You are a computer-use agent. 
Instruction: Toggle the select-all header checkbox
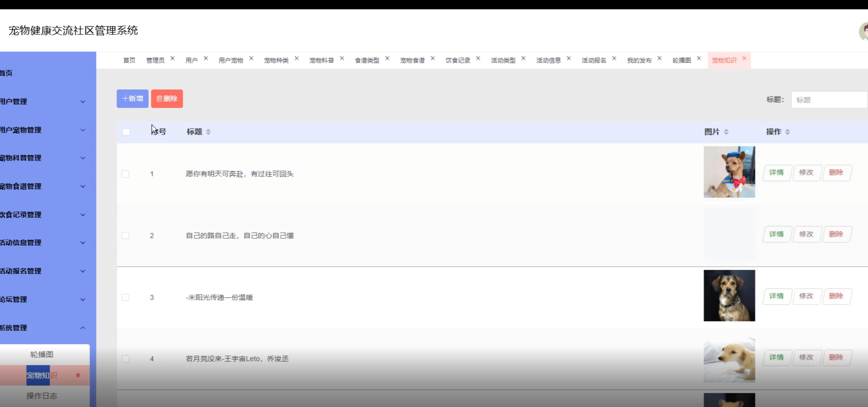[x=126, y=132]
